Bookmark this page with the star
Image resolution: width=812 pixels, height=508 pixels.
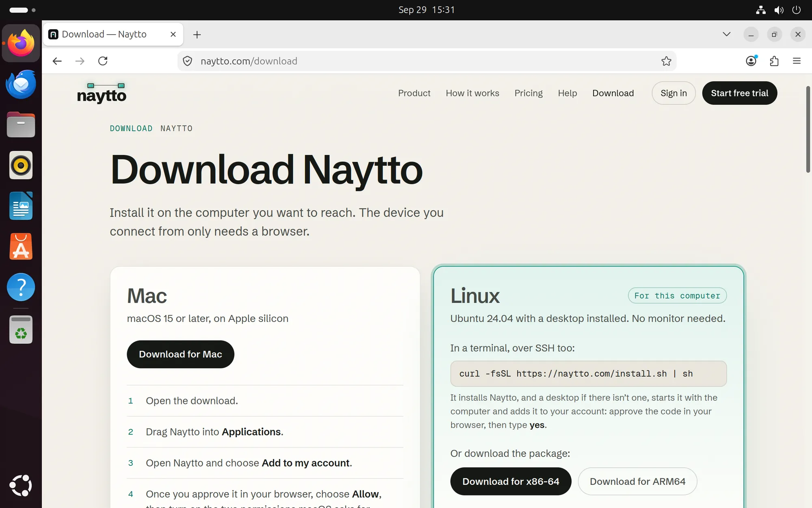(666, 61)
